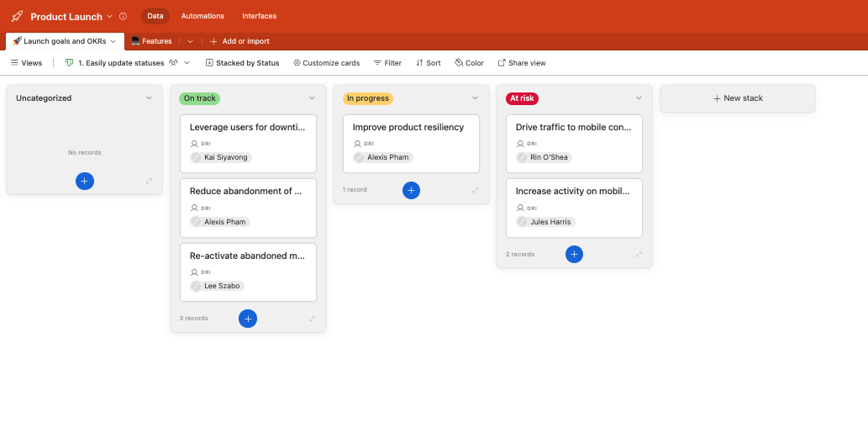
Task: Click Share view
Action: point(522,62)
